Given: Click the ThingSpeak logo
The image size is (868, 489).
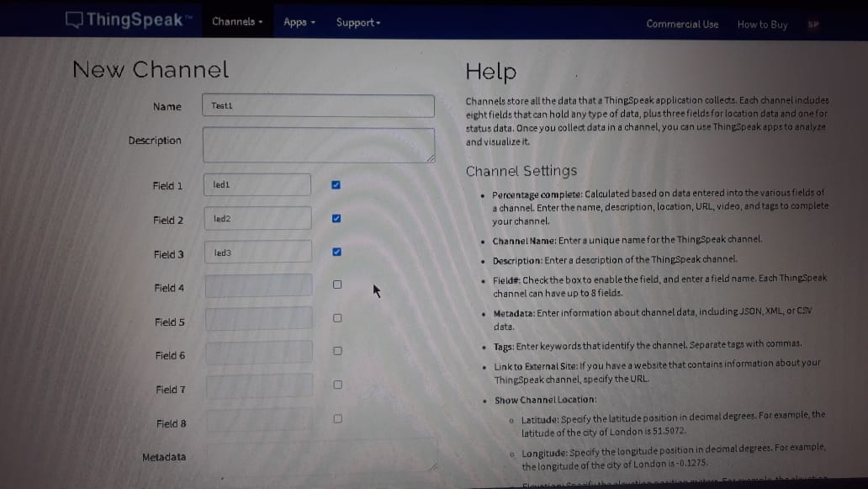Looking at the screenshot, I should pyautogui.click(x=129, y=20).
